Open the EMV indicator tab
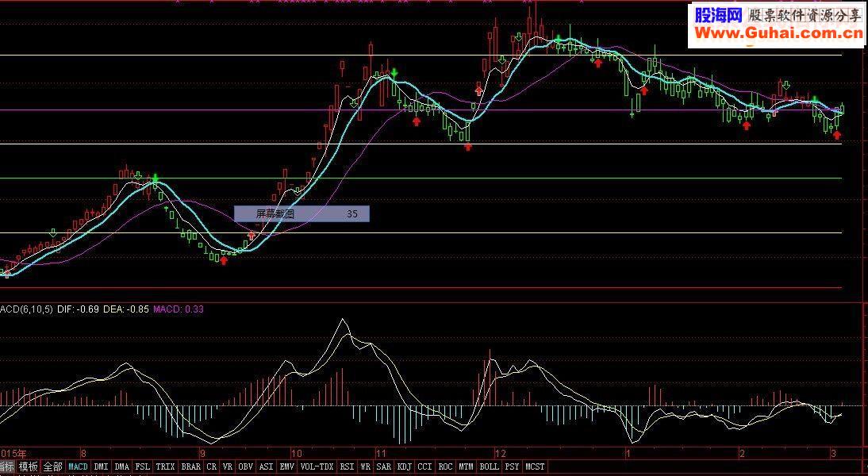The width and height of the screenshot is (868, 476). pos(286,466)
